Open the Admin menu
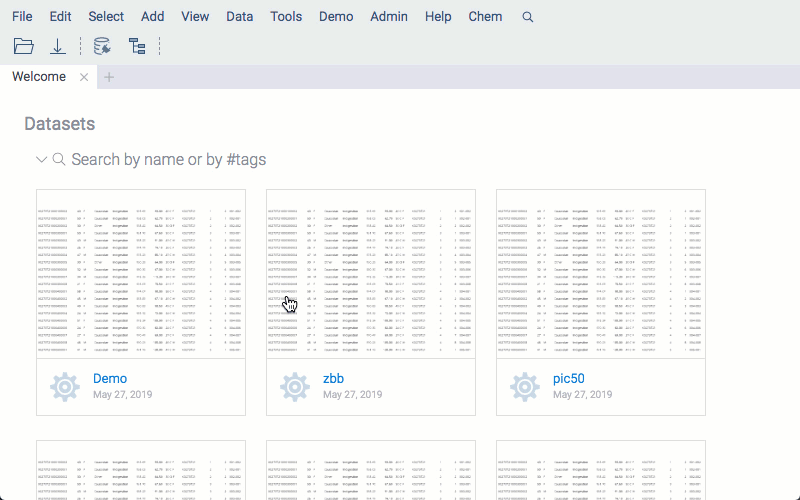The width and height of the screenshot is (800, 500). (x=388, y=17)
